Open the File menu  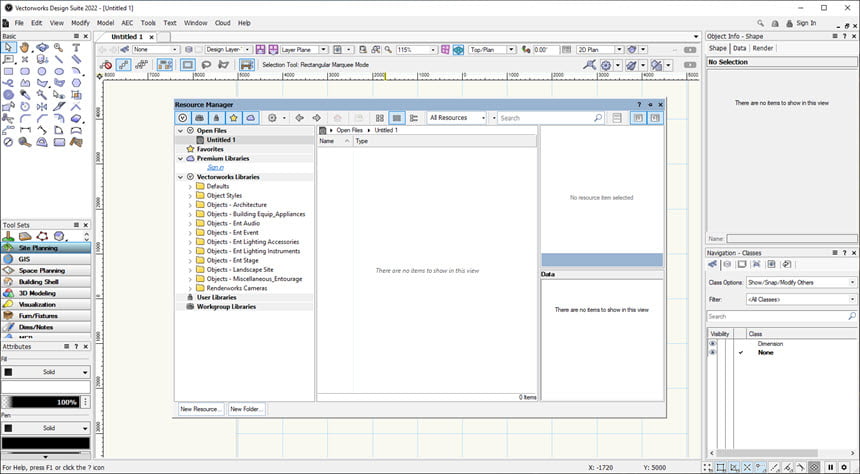pos(19,23)
